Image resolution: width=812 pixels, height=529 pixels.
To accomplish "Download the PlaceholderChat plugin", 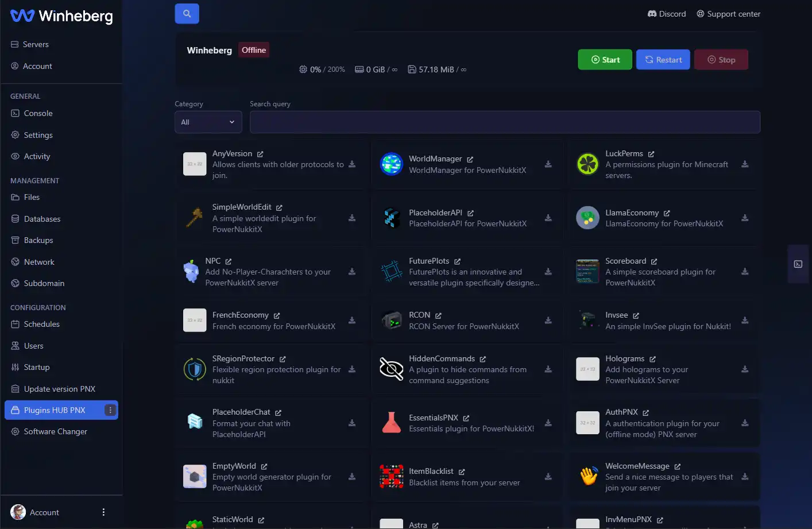I will pyautogui.click(x=352, y=423).
